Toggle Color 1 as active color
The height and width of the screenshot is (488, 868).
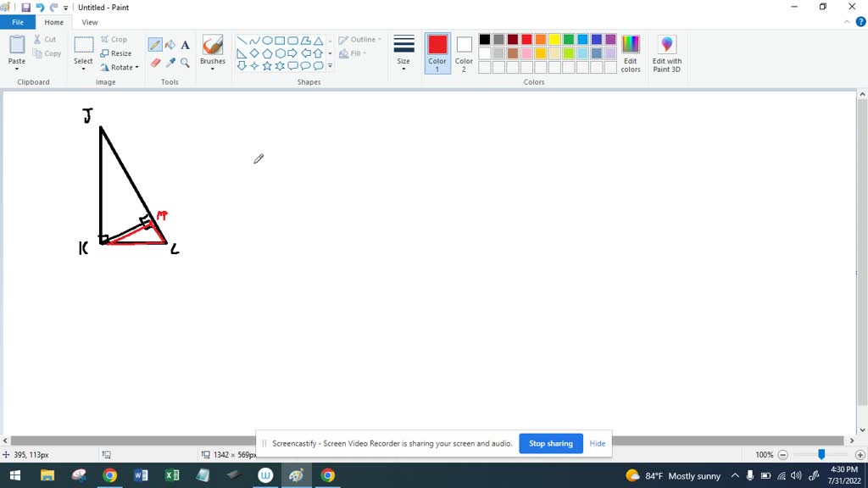point(437,53)
